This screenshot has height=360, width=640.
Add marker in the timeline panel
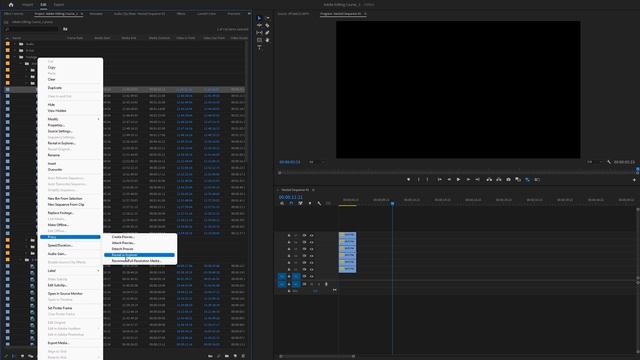click(310, 203)
